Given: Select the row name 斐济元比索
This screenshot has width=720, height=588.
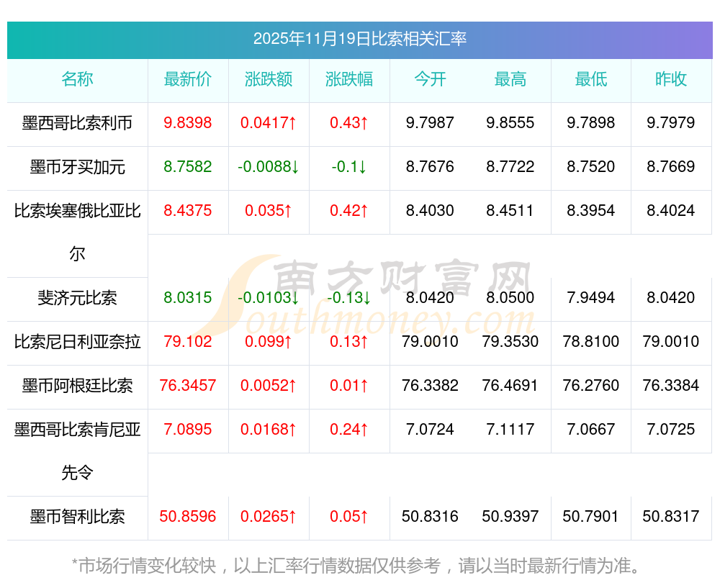Looking at the screenshot, I should tap(77, 298).
